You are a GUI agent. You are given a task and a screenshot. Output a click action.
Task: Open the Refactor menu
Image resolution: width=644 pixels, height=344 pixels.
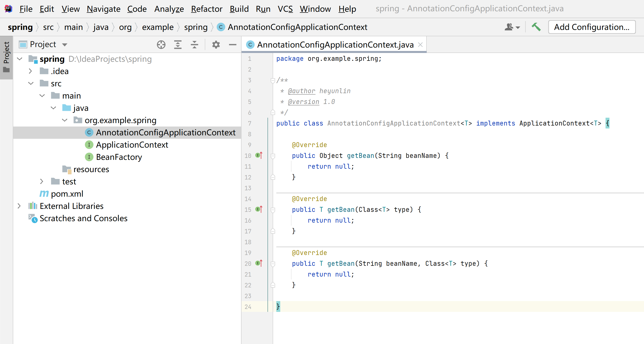207,9
